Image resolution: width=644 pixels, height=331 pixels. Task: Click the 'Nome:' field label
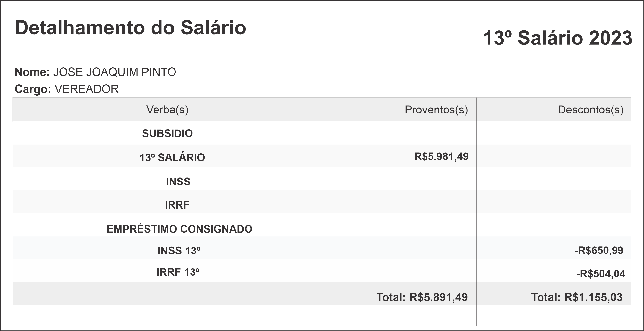(x=32, y=72)
